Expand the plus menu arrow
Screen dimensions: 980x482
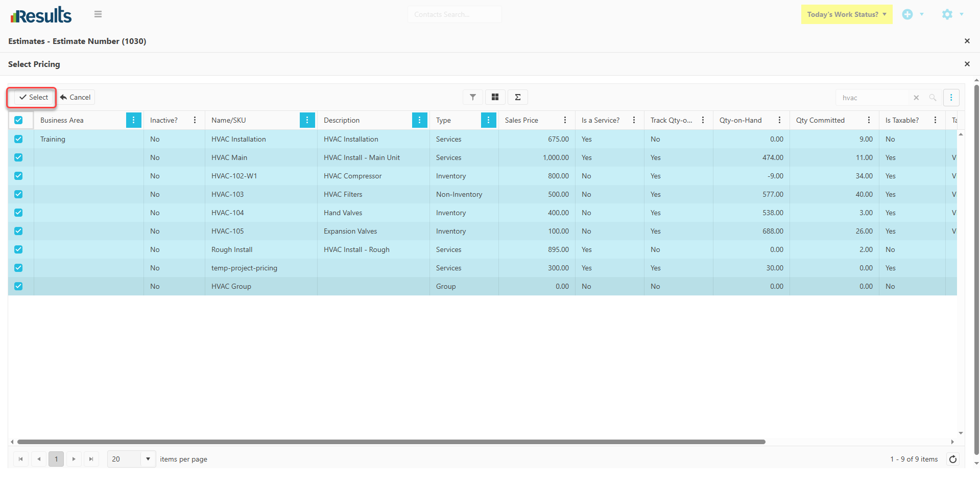922,14
